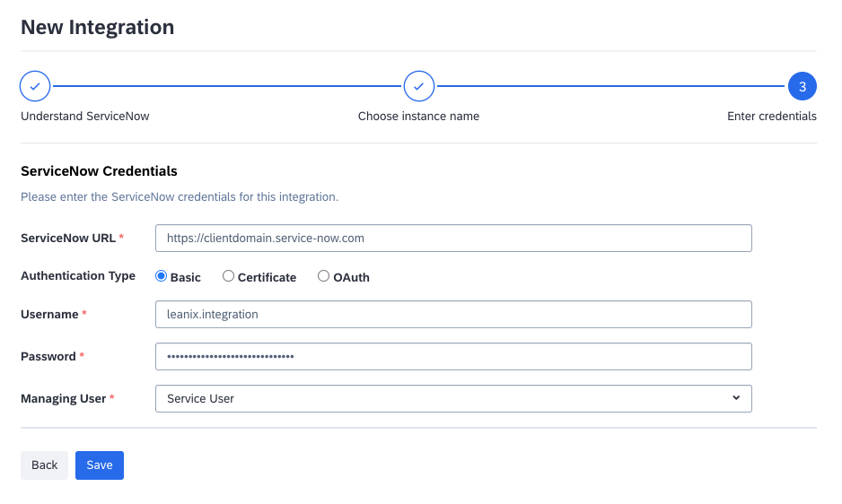Click the ServiceNow URL label
This screenshot has width=842, height=504.
(68, 239)
